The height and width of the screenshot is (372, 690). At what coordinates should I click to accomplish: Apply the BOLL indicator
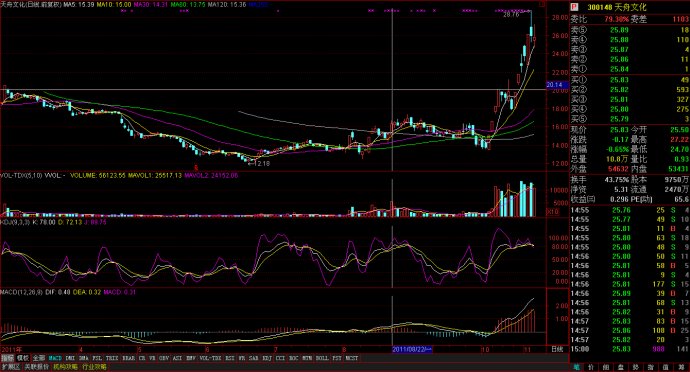coord(322,358)
